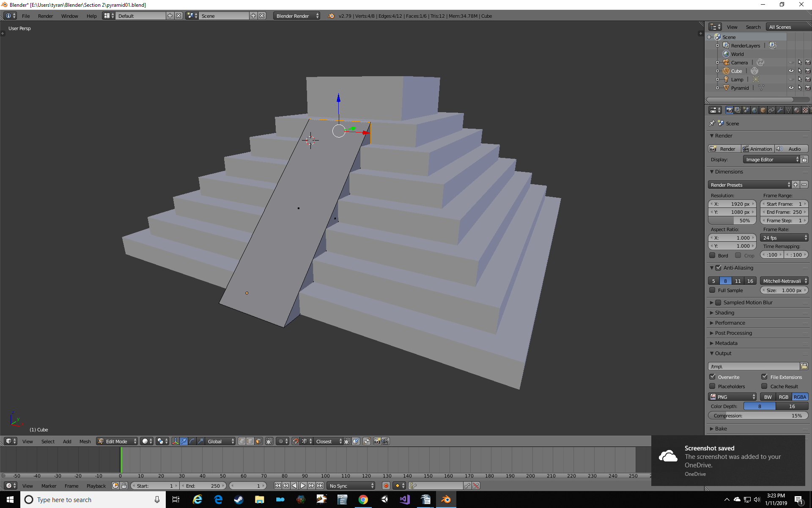Enable the Bord checkbox
812x508 pixels.
713,255
